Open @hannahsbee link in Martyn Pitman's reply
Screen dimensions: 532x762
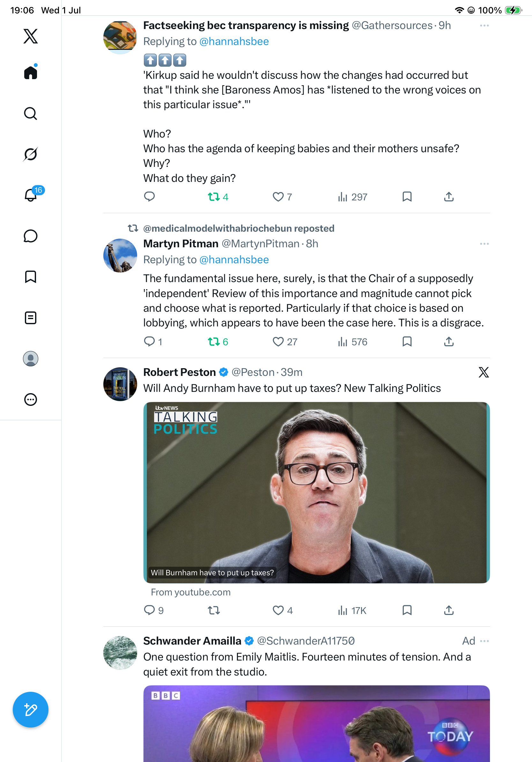click(x=234, y=259)
